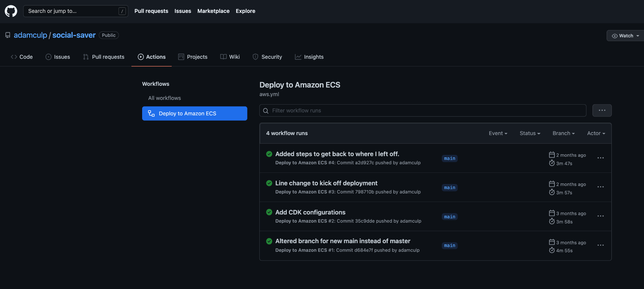Click calendar icon on run #3 row
Image resolution: width=644 pixels, height=289 pixels.
[x=552, y=184]
